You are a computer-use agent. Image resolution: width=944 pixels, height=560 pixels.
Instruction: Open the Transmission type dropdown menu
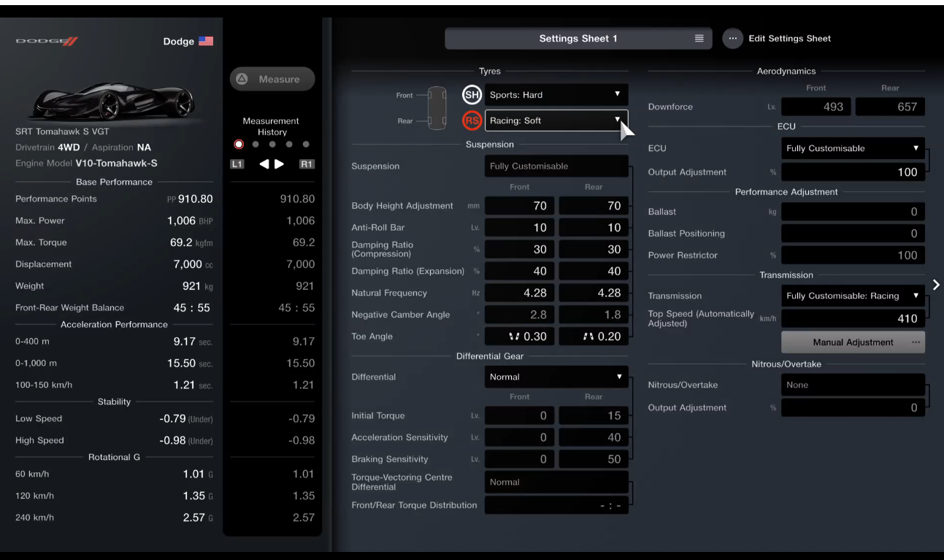coord(852,296)
